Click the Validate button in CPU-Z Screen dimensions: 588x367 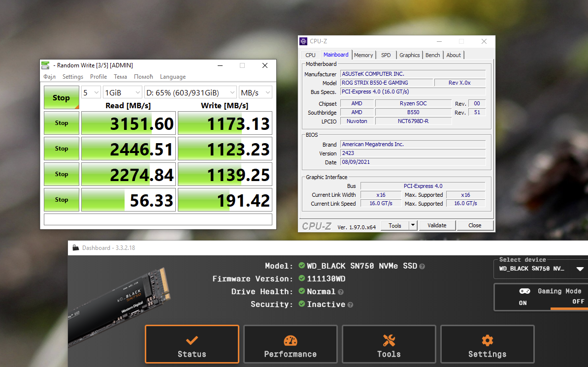[437, 225]
